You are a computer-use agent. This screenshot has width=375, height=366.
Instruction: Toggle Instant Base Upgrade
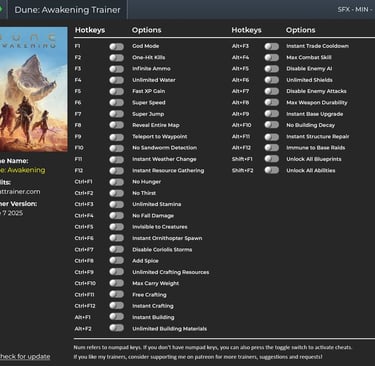pos(272,114)
